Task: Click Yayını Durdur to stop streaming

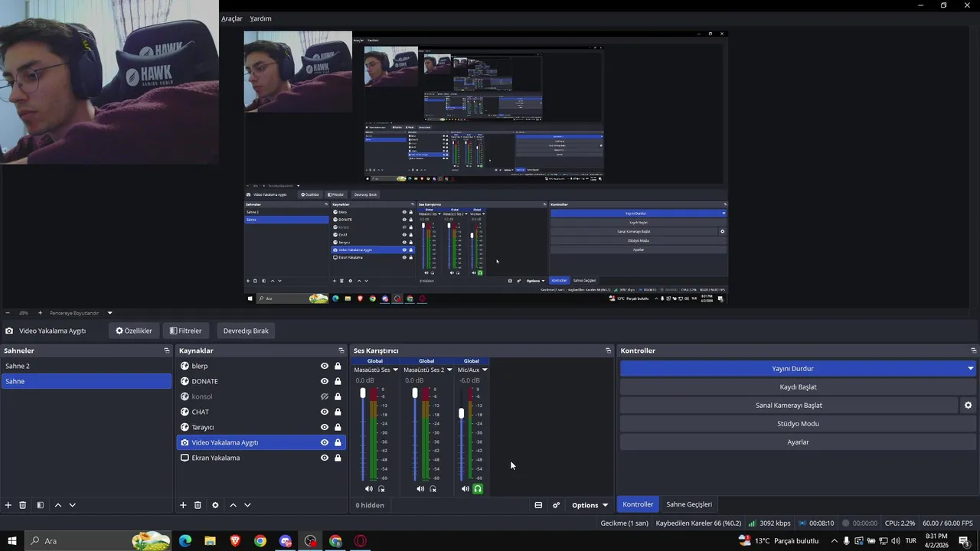Action: (792, 368)
